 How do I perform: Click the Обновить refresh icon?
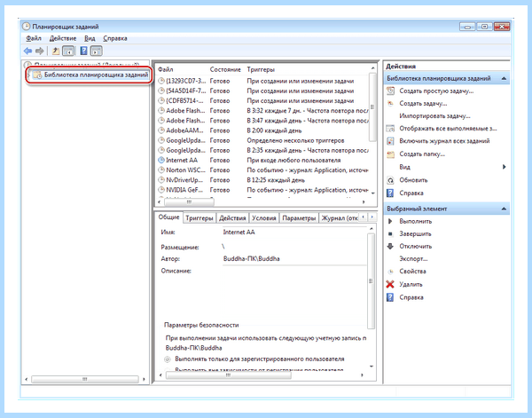tap(390, 180)
